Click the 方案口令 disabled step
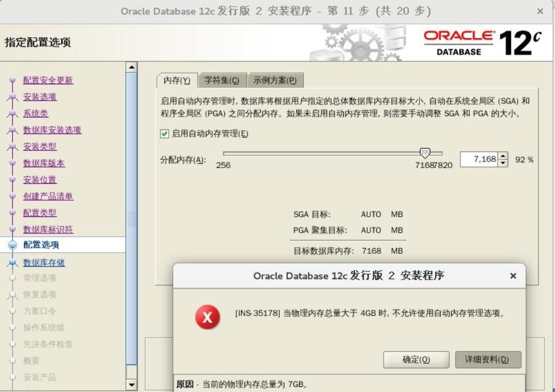 tap(40, 311)
